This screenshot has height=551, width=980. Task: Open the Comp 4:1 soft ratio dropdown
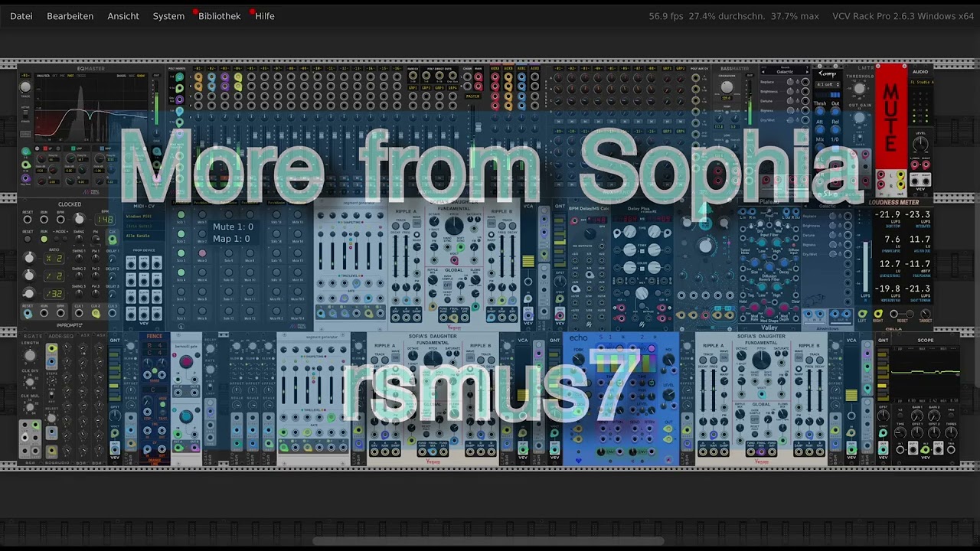pyautogui.click(x=827, y=85)
